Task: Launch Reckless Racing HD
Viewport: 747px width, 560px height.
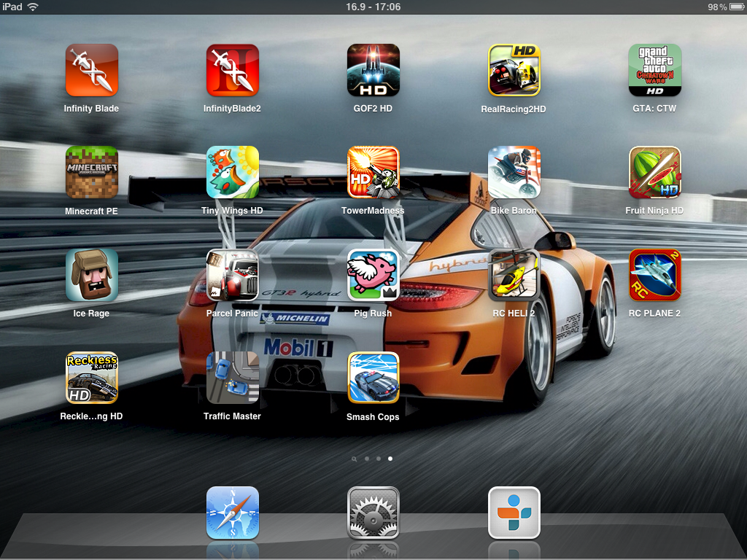Action: 91,378
